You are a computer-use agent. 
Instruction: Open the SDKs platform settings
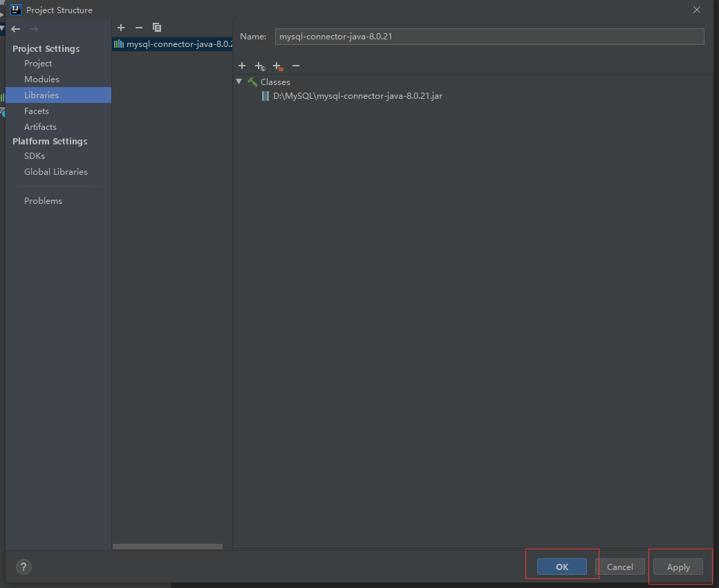click(x=35, y=156)
